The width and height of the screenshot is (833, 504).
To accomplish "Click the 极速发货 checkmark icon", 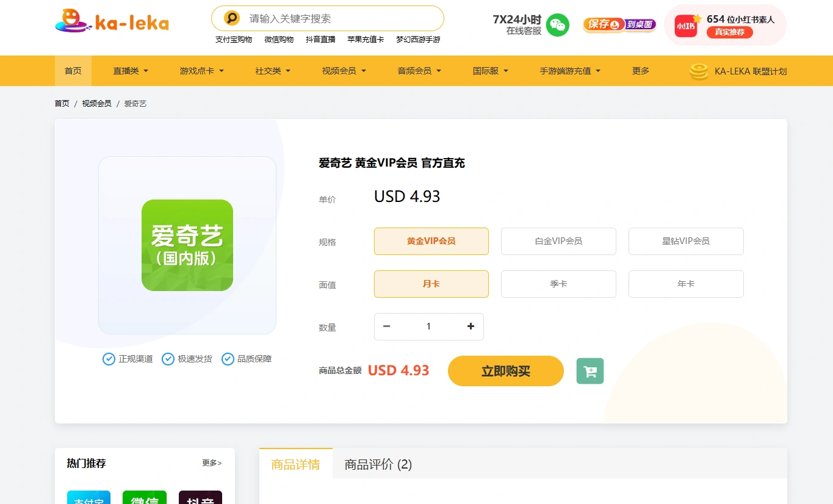I will [x=168, y=359].
